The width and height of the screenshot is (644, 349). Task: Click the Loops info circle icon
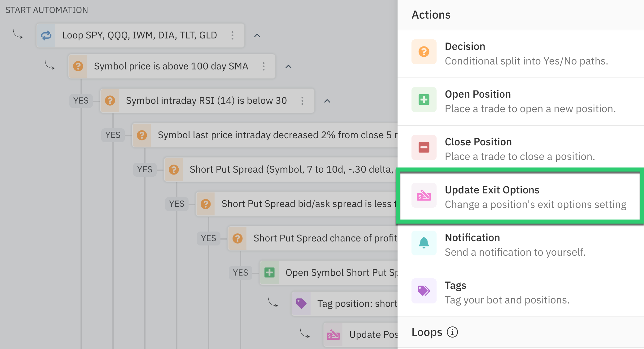pyautogui.click(x=452, y=332)
